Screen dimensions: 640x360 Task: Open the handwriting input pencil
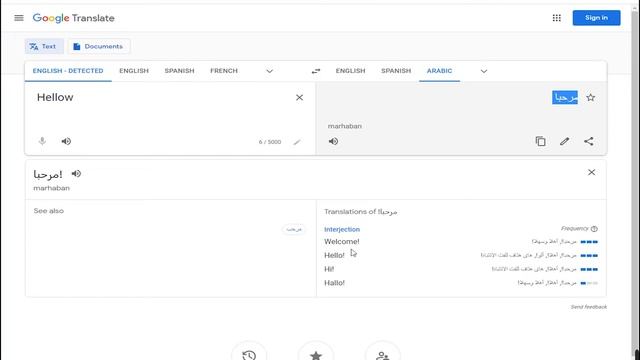(x=297, y=142)
